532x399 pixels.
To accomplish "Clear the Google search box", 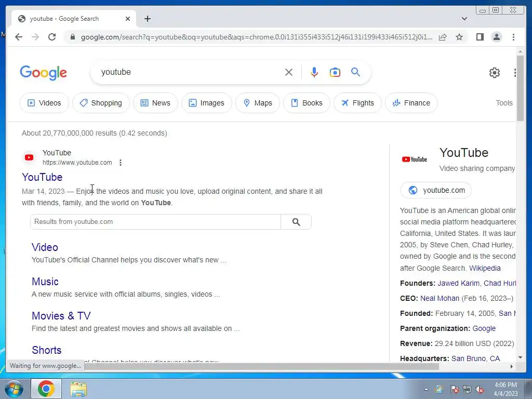I will [x=289, y=72].
